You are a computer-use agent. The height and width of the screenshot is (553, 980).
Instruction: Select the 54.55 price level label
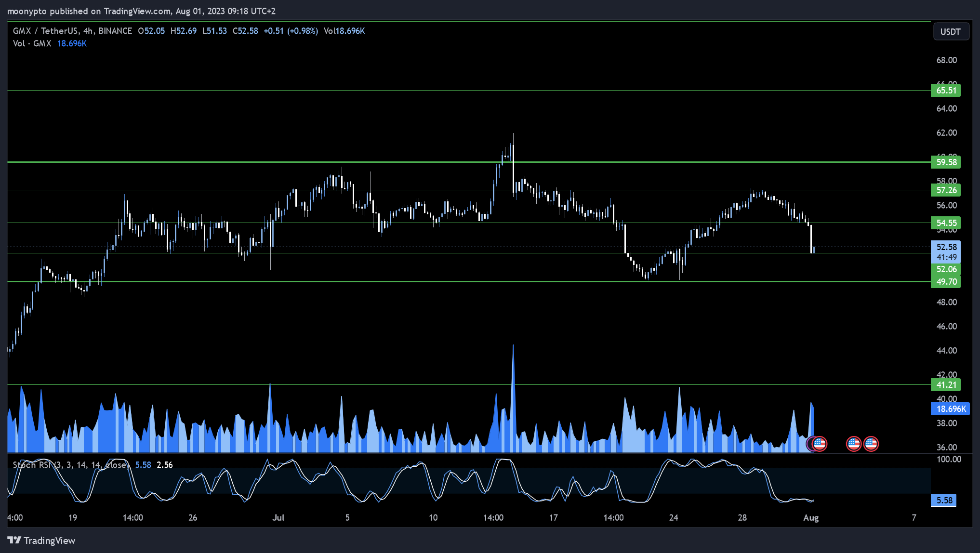(946, 223)
